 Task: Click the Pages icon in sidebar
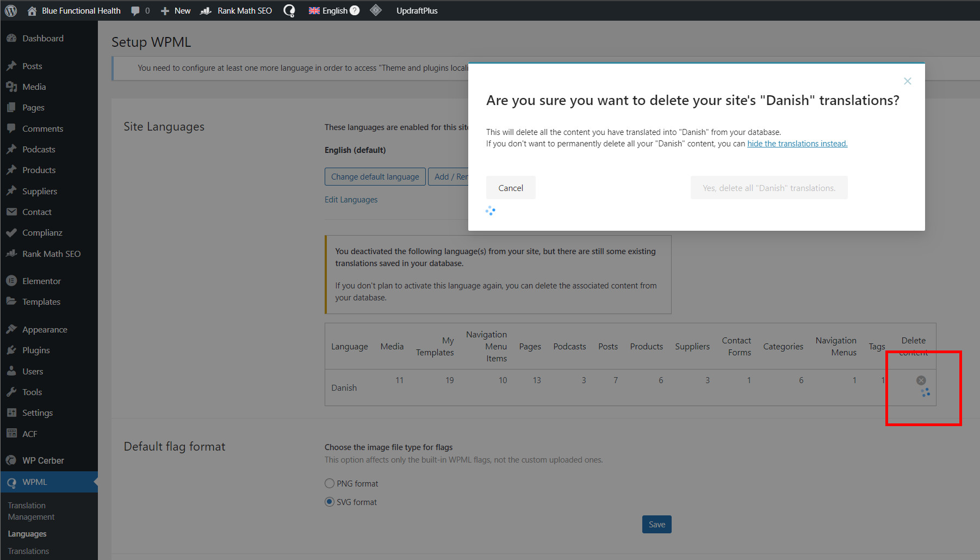11,107
